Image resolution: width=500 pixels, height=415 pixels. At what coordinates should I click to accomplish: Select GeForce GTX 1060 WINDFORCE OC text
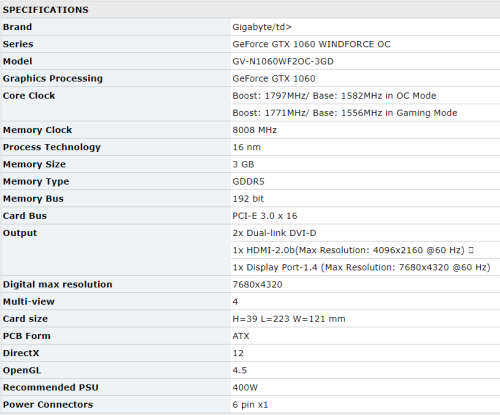tap(311, 44)
